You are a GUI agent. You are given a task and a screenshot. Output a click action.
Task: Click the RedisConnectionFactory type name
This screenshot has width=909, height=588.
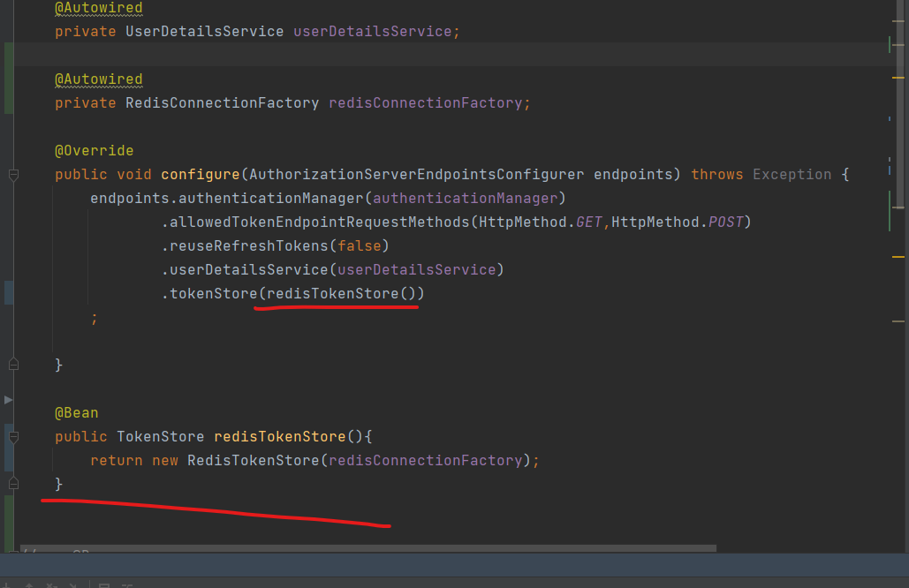coord(222,103)
